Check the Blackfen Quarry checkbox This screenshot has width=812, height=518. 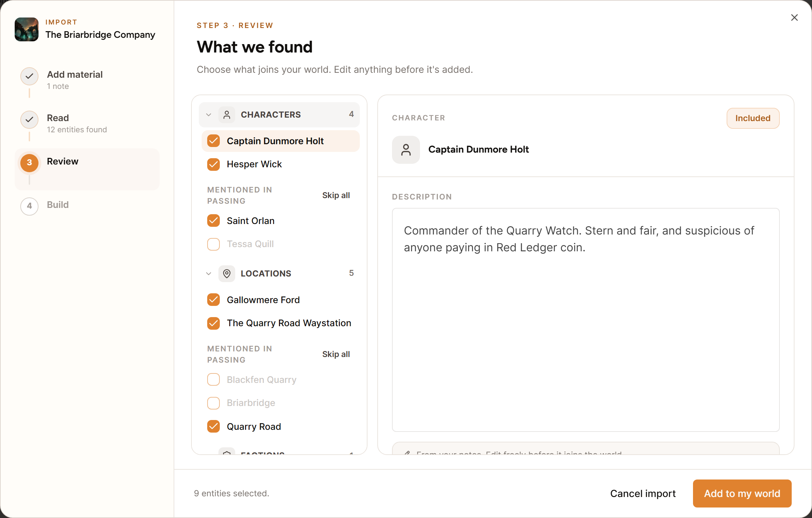coord(213,380)
